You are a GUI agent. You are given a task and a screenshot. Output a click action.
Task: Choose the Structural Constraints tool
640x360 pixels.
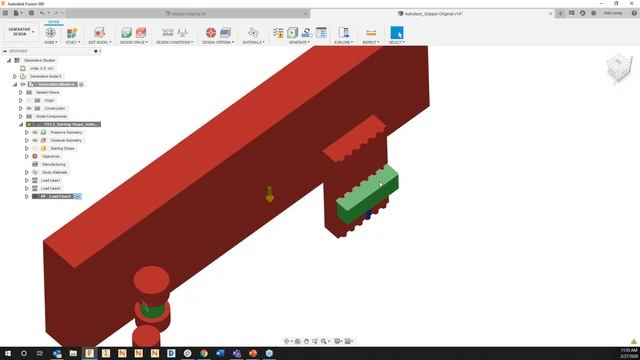pos(168,33)
